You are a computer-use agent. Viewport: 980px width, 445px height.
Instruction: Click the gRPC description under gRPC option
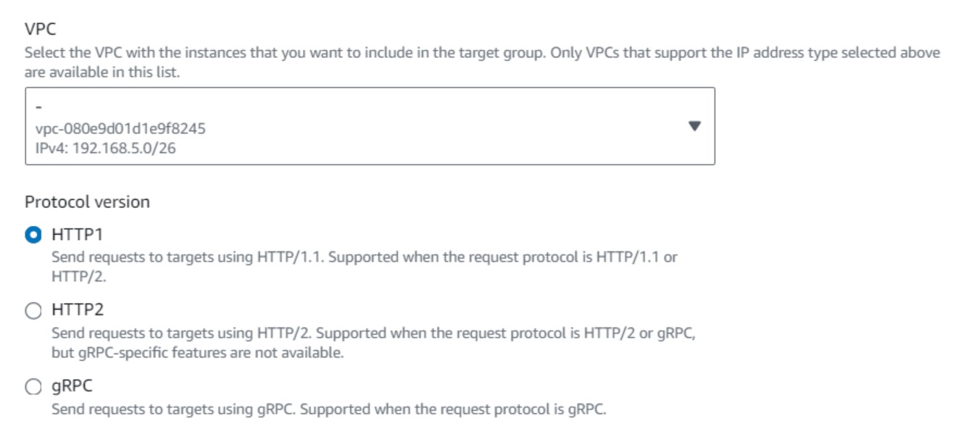328,409
